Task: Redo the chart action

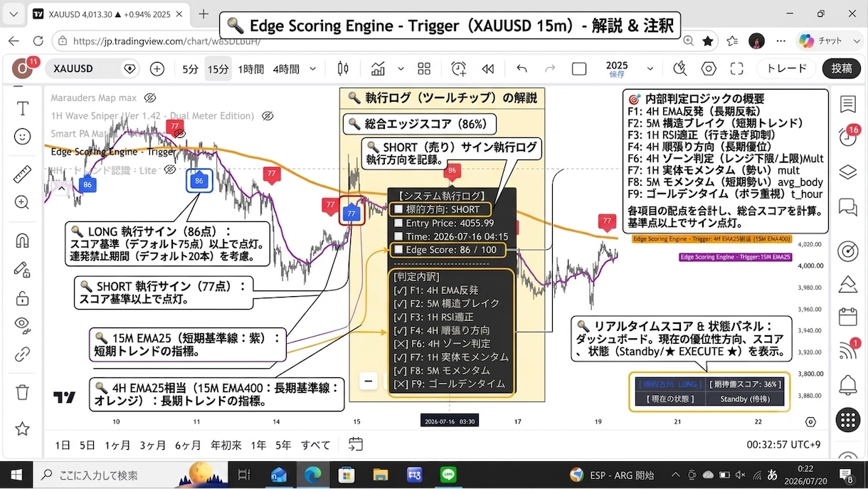Action: (x=550, y=69)
